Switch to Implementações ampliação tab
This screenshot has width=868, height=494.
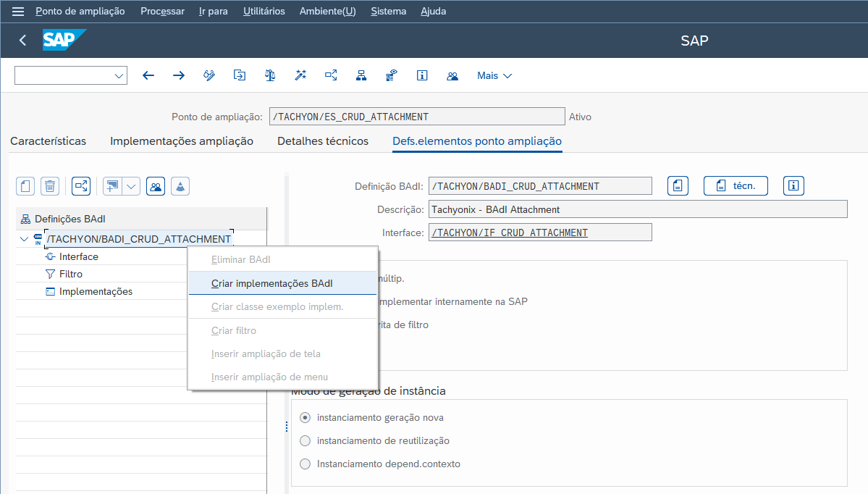[182, 141]
